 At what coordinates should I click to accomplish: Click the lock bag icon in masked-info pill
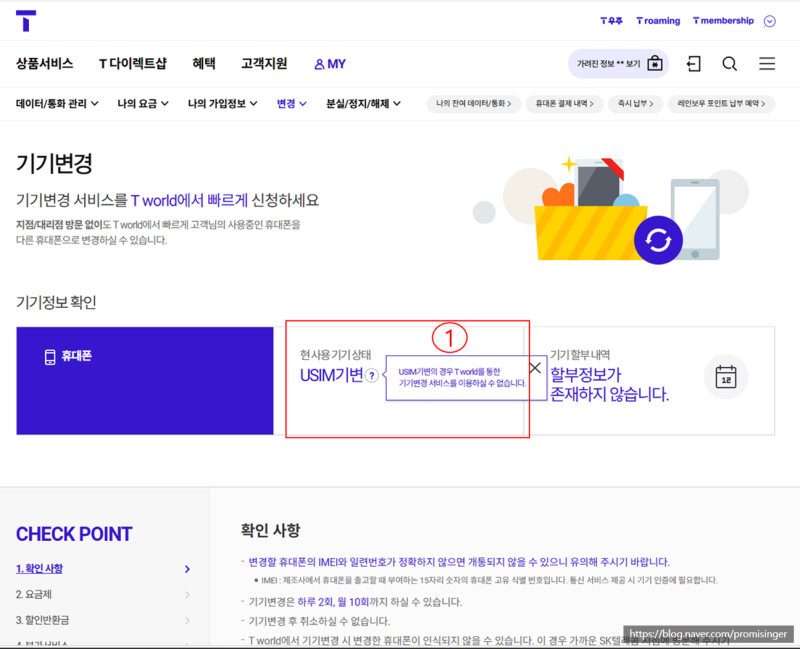tap(655, 63)
